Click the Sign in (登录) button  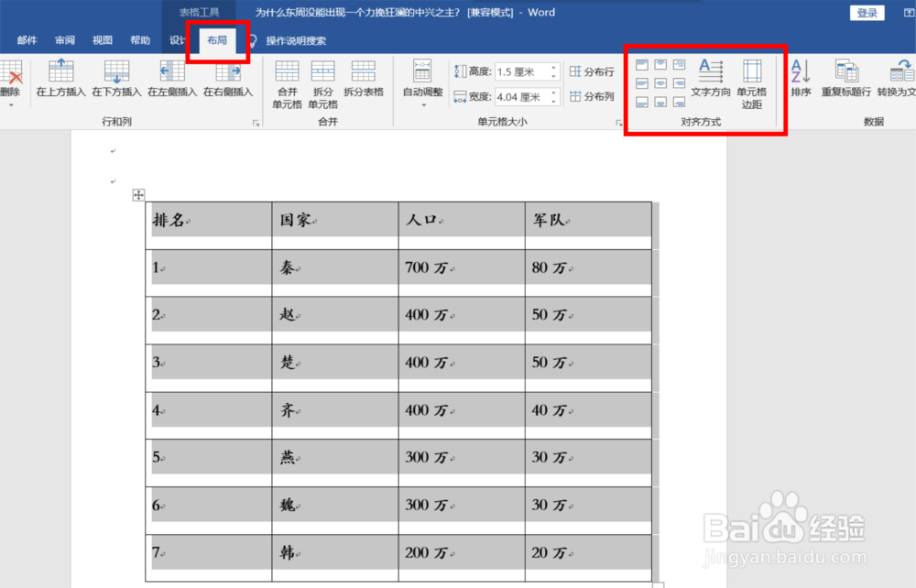866,13
